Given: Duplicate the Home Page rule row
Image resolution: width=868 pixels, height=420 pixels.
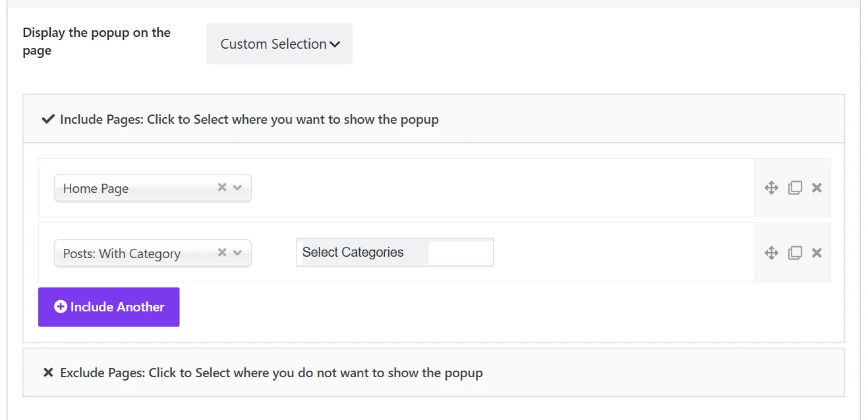Looking at the screenshot, I should 796,188.
